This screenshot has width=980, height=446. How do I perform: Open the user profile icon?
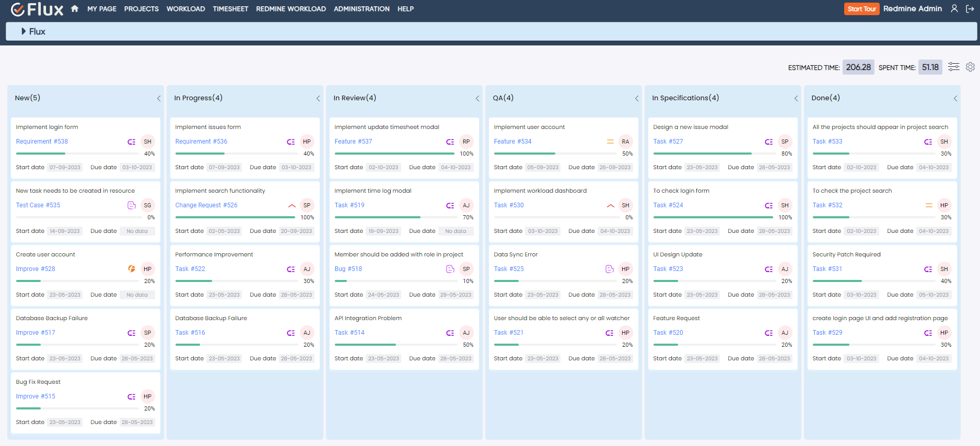click(x=954, y=9)
